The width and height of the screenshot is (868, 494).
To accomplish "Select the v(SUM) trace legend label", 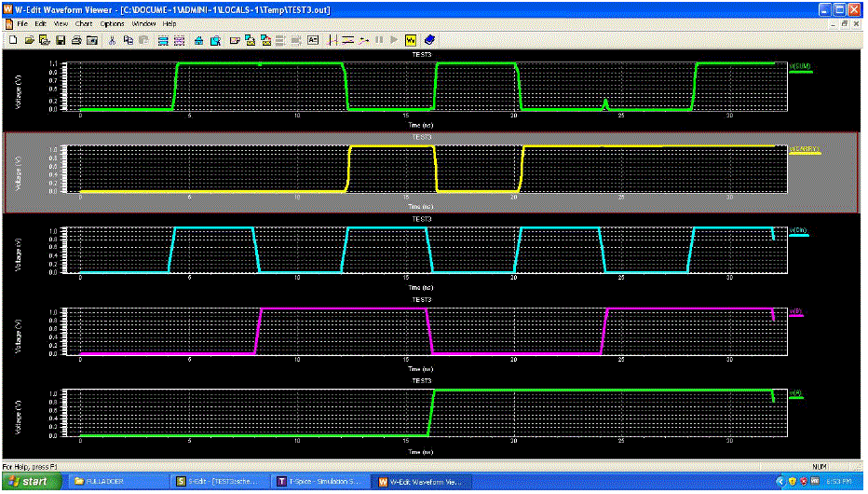I will point(799,66).
